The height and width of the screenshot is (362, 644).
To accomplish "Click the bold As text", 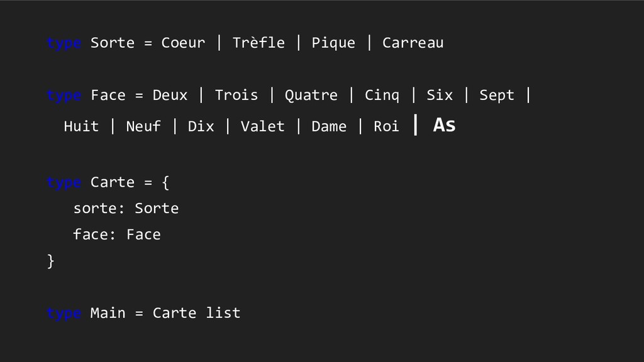I will click(x=444, y=125).
